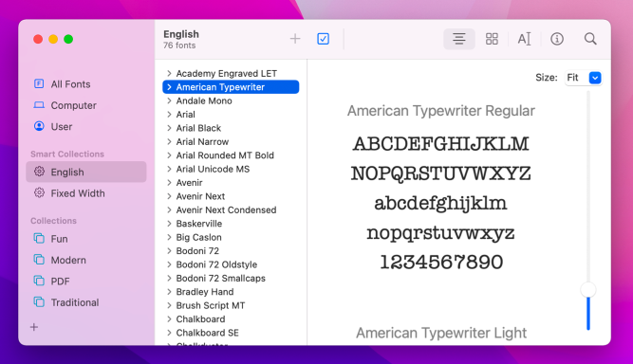Open the Fun collection

pyautogui.click(x=86, y=239)
